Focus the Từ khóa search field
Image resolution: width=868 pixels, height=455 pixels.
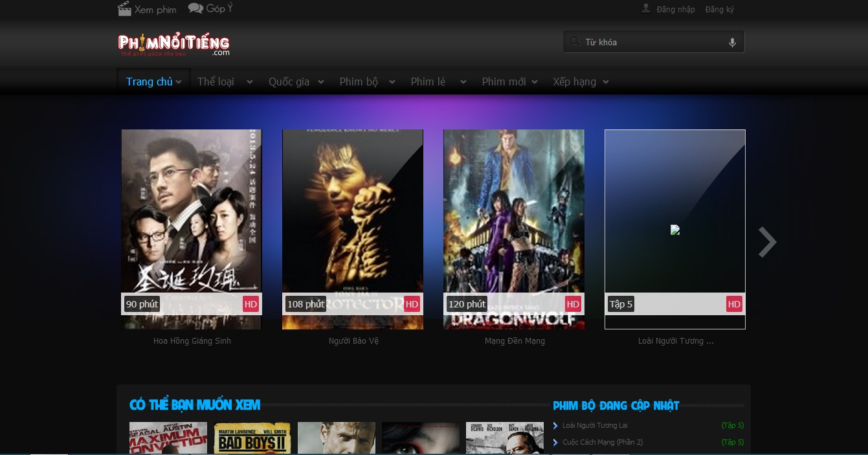[654, 42]
